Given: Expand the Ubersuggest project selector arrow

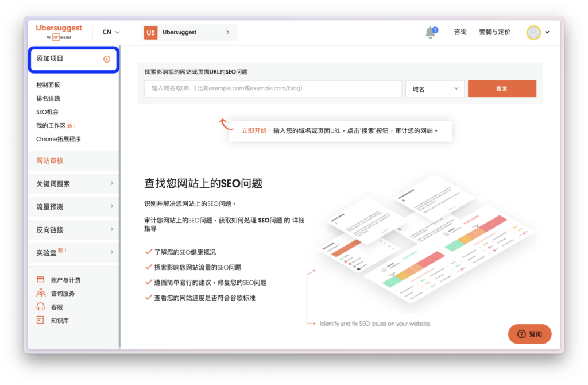Looking at the screenshot, I should coord(227,32).
